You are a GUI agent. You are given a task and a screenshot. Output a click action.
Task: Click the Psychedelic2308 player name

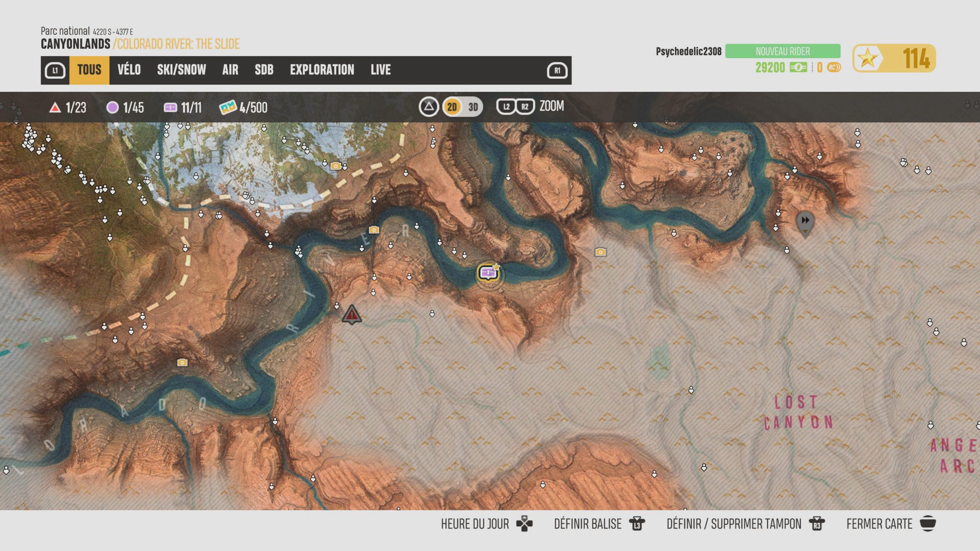[688, 51]
